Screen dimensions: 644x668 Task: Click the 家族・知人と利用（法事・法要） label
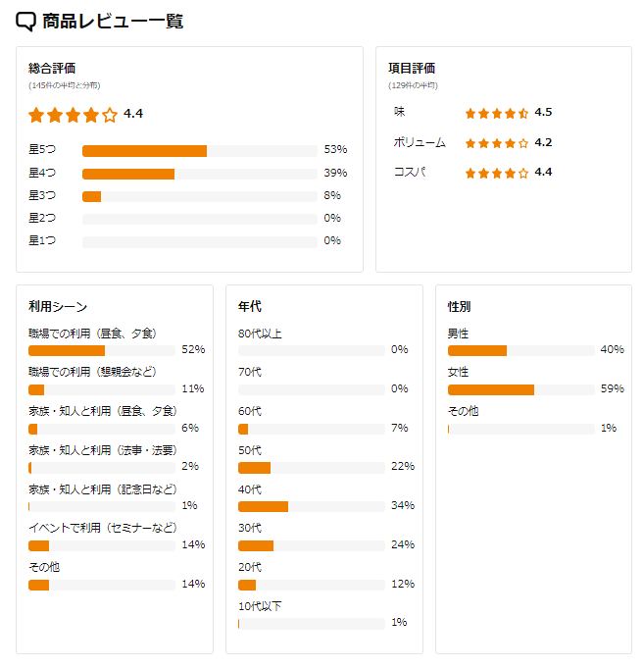tap(103, 450)
